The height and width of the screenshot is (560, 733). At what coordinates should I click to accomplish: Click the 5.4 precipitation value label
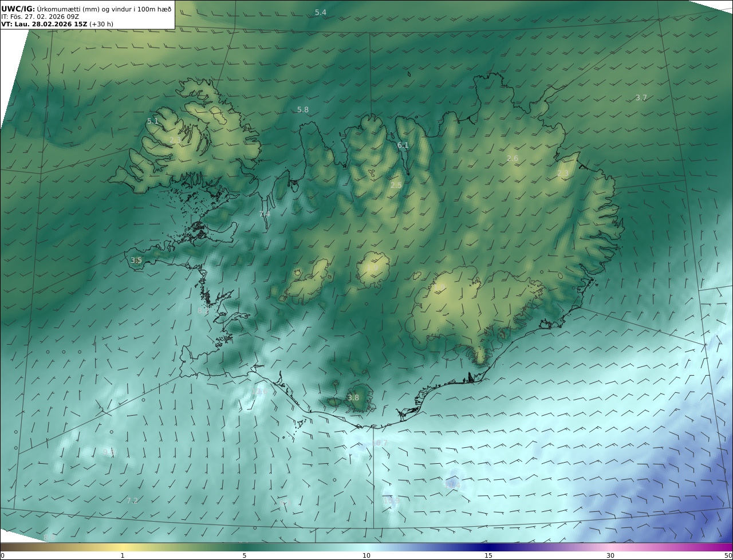321,13
